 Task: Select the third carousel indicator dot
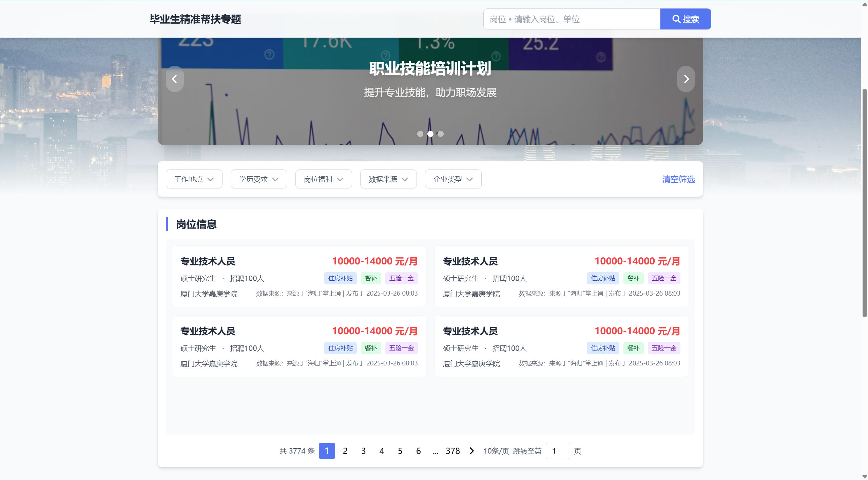pos(440,134)
